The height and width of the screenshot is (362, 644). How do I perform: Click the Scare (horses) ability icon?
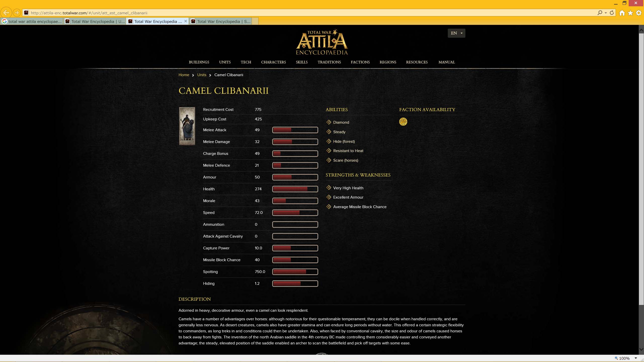point(329,160)
